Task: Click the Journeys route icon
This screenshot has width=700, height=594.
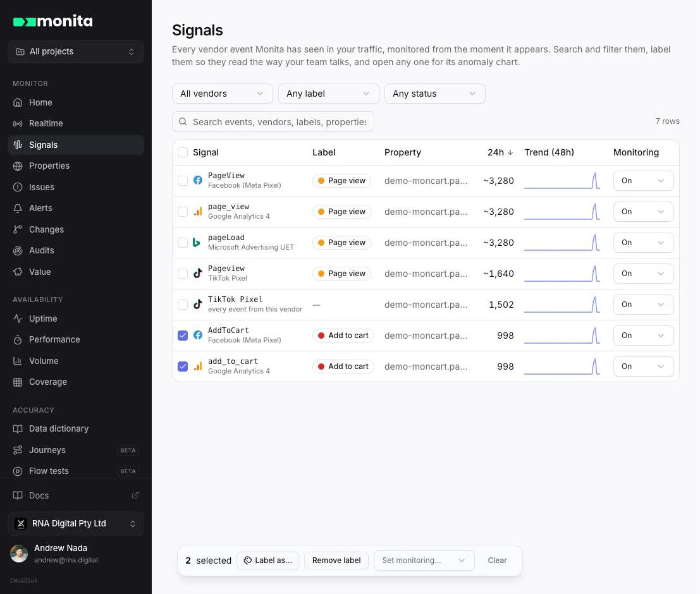Action: 18,450
